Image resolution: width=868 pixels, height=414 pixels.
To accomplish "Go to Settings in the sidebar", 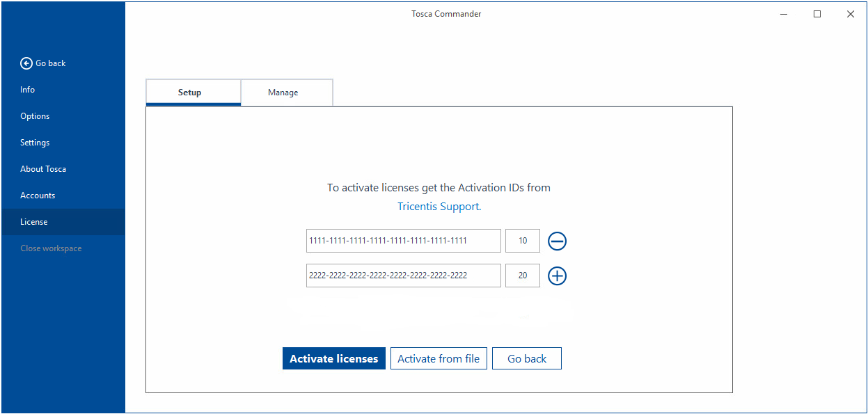I will point(35,143).
